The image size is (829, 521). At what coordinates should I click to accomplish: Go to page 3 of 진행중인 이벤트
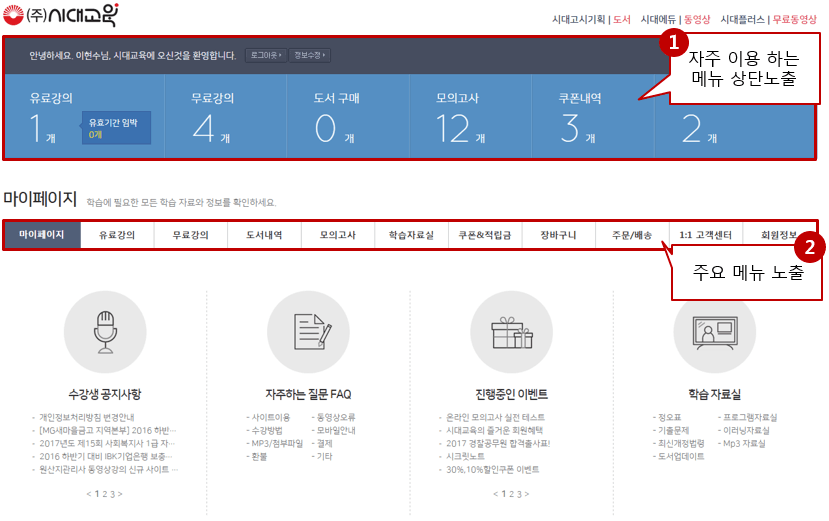[x=519, y=494]
